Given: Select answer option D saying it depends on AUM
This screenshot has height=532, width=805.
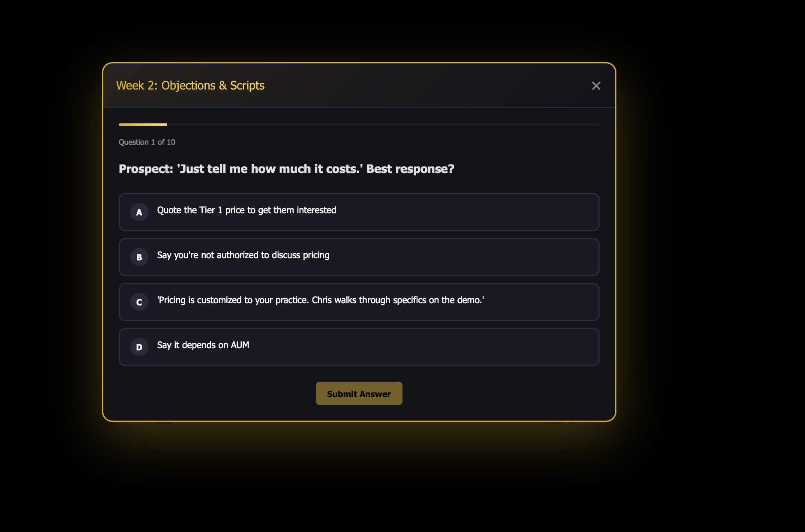Looking at the screenshot, I should [359, 347].
